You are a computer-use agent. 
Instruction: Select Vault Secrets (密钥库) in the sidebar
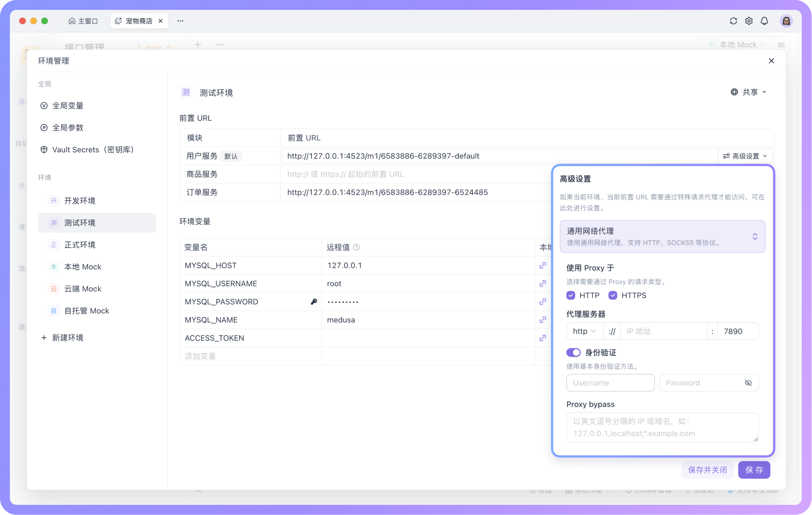tap(92, 149)
